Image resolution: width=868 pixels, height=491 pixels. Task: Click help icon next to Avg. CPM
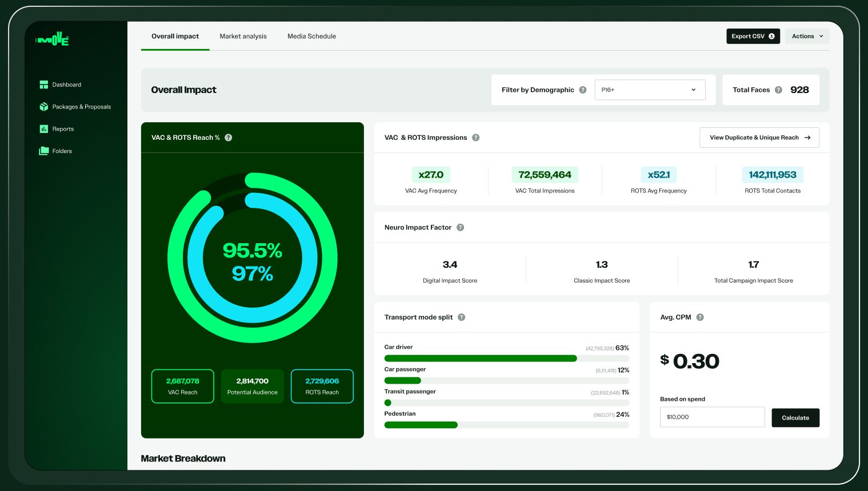700,317
